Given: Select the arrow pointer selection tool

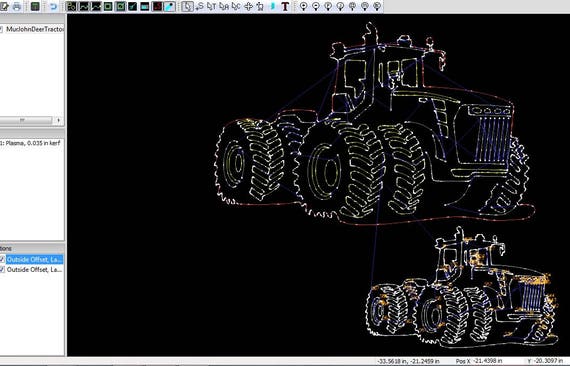Looking at the screenshot, I should (x=187, y=7).
